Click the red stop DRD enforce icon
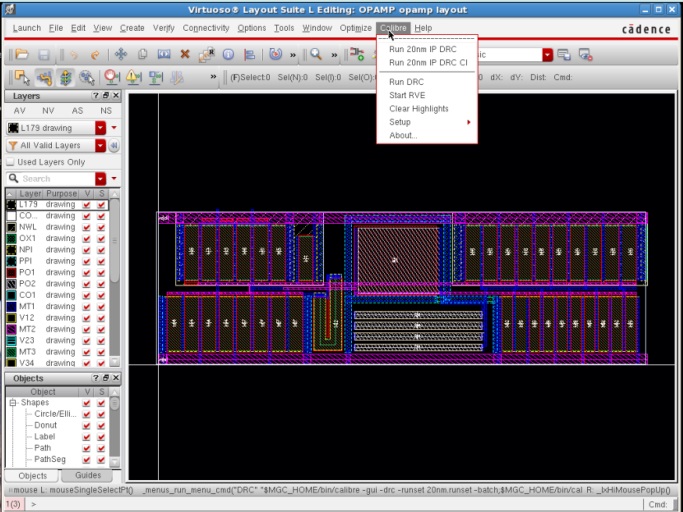Image resolution: width=683 pixels, height=512 pixels. [112, 77]
